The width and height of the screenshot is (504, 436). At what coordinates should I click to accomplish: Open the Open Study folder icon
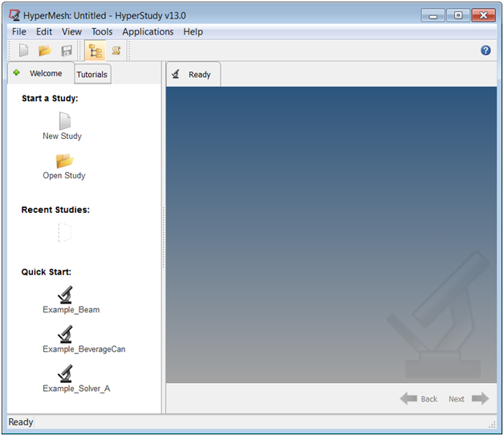click(x=64, y=161)
